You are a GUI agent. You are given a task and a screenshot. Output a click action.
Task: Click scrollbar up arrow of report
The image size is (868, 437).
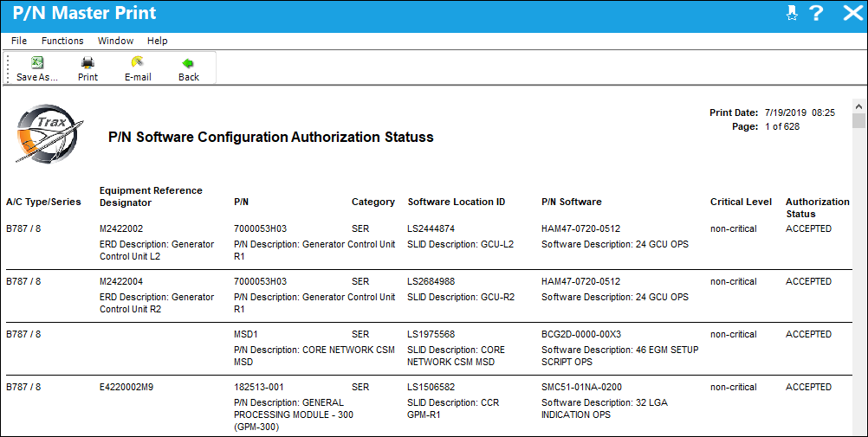(x=858, y=106)
